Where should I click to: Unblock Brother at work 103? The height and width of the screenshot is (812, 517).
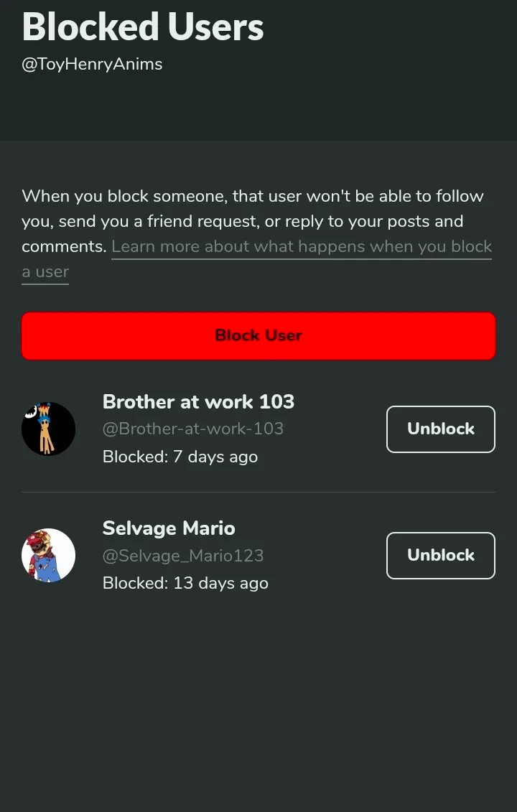pos(440,429)
